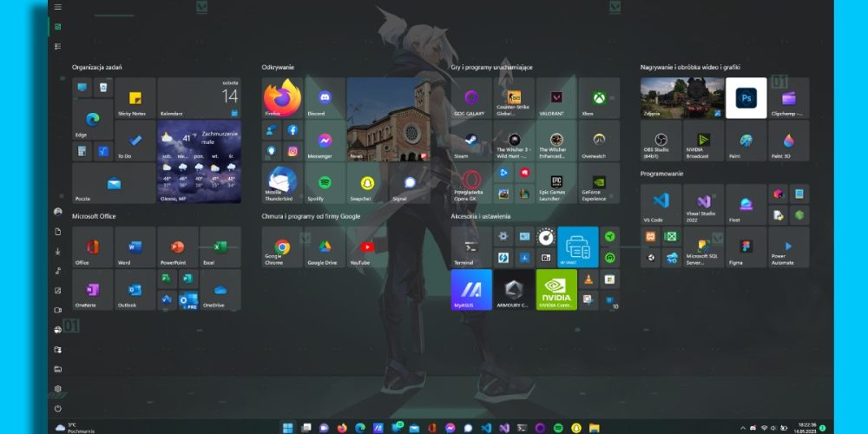Screen dimensions: 868x434
Task: Open the Terminal tile
Action: point(471,247)
